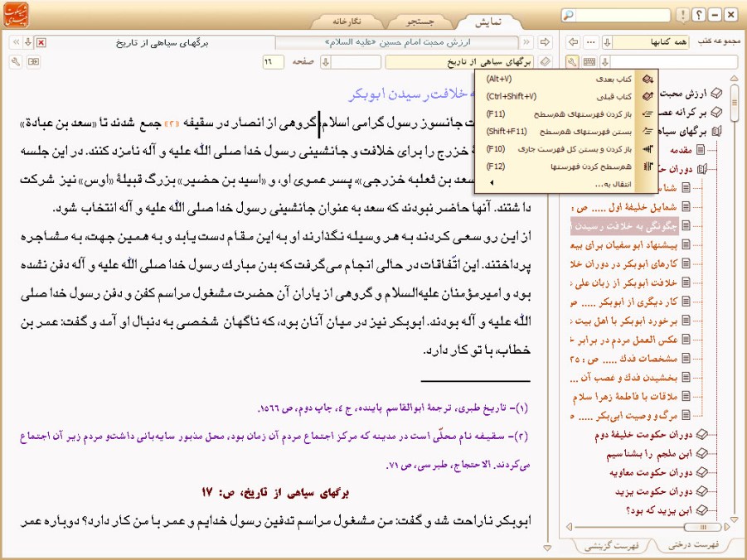Click the tree scrollbar down arrow

734,519
